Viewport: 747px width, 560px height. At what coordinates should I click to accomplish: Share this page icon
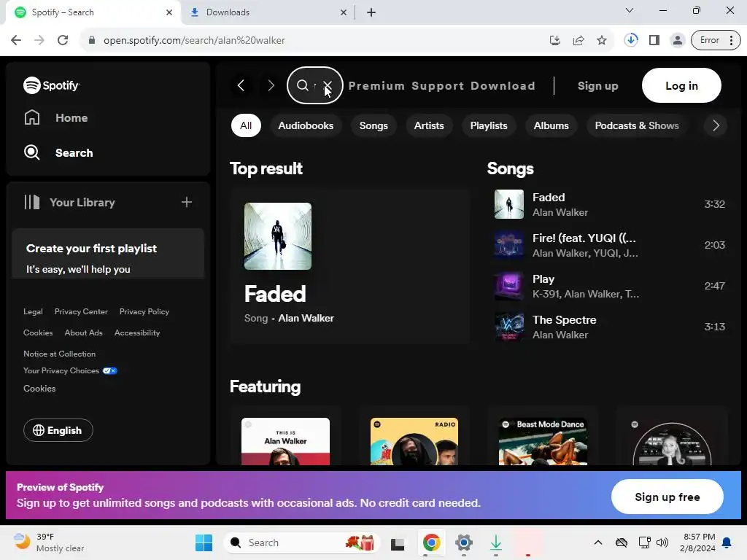coord(578,40)
